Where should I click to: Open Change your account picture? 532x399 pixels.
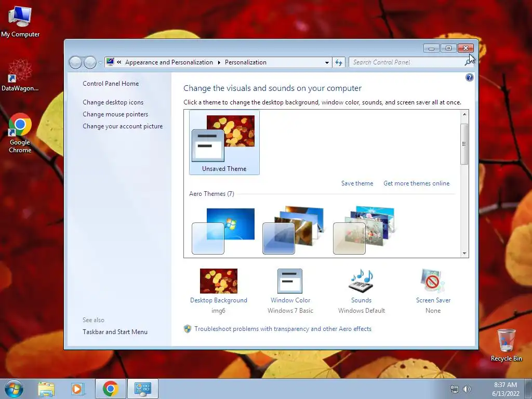point(123,126)
